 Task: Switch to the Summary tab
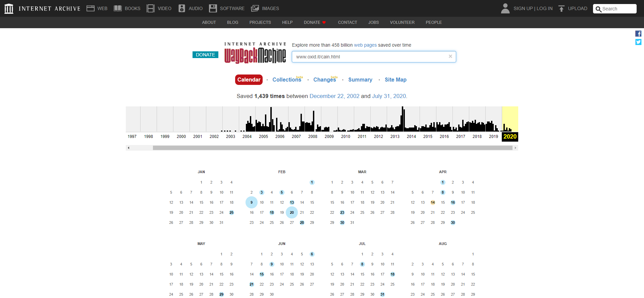point(360,80)
